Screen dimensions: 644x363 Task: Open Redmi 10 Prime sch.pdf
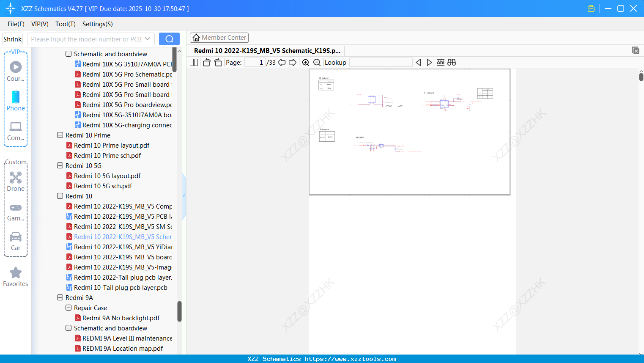[x=104, y=155]
